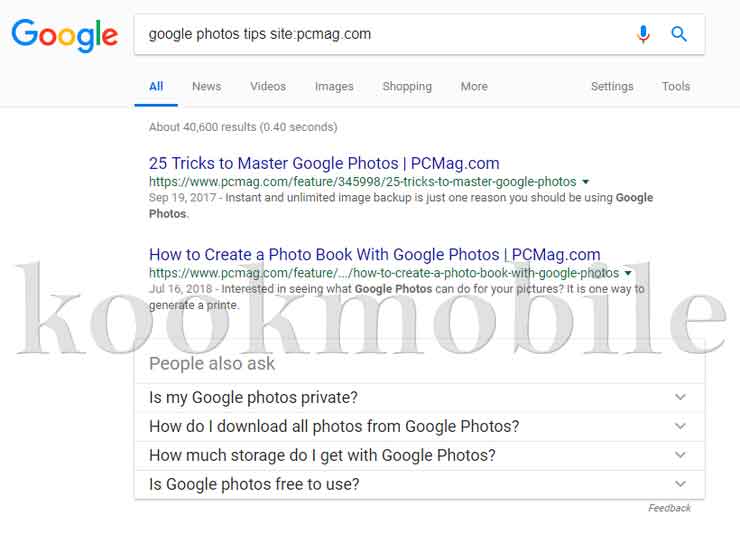Switch to the News tab
Image resolution: width=740 pixels, height=535 pixels.
click(207, 86)
